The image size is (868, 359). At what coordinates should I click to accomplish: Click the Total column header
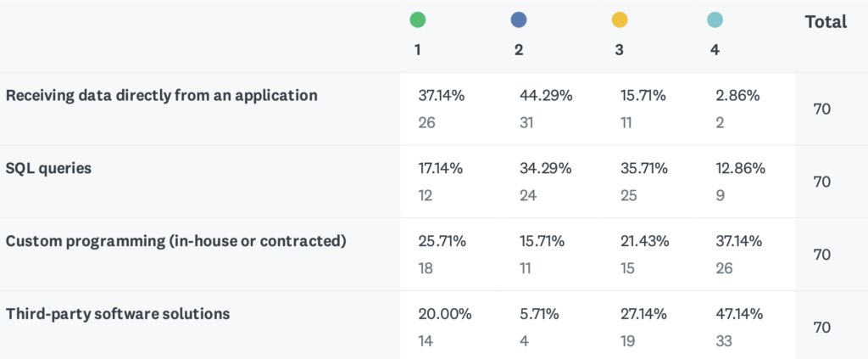pos(825,22)
